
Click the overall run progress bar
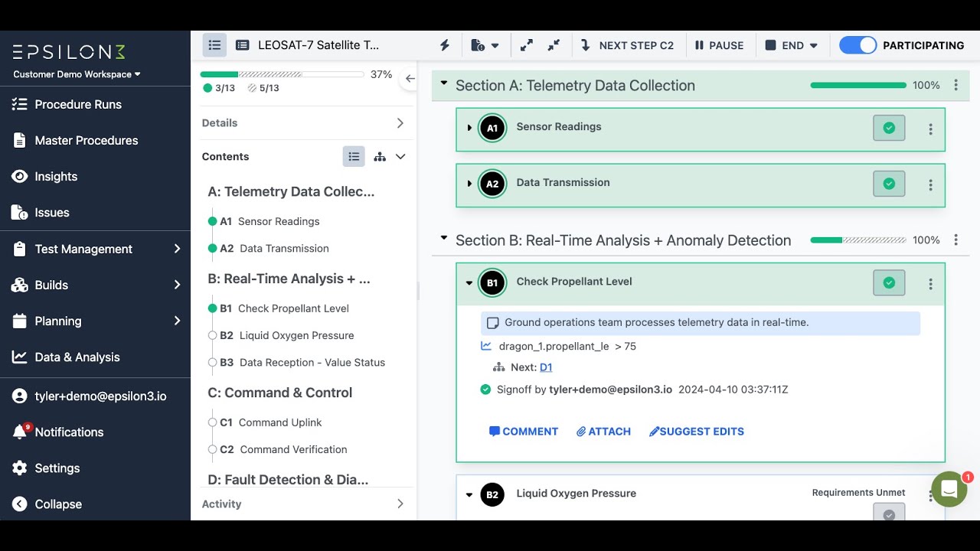[x=282, y=74]
